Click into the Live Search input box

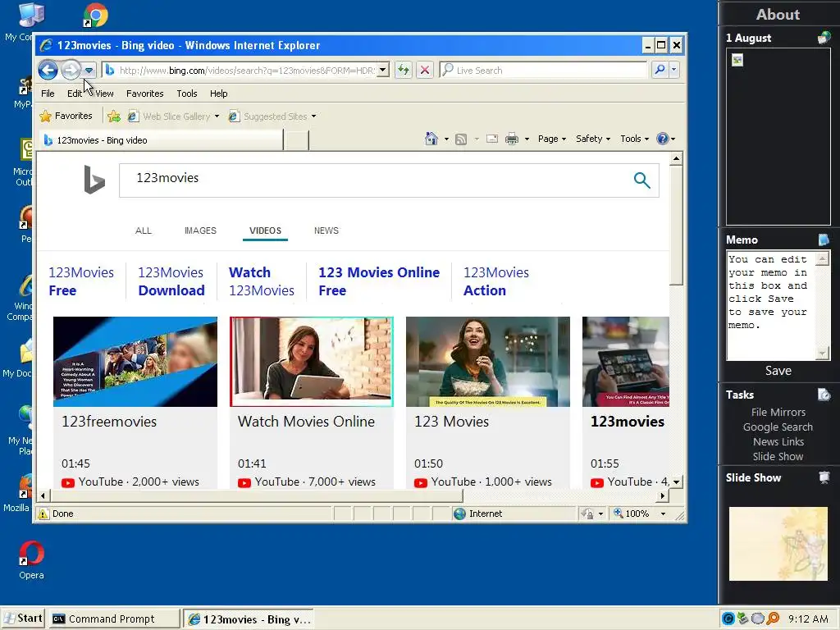543,71
